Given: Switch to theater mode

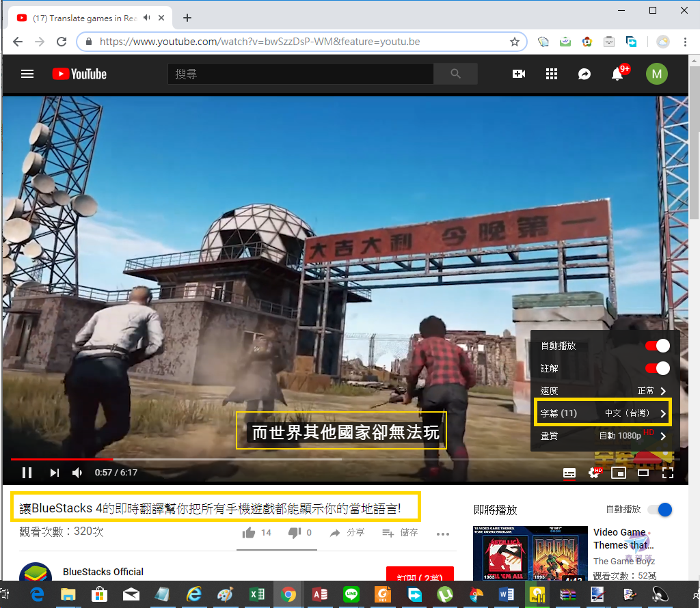Looking at the screenshot, I should point(643,473).
